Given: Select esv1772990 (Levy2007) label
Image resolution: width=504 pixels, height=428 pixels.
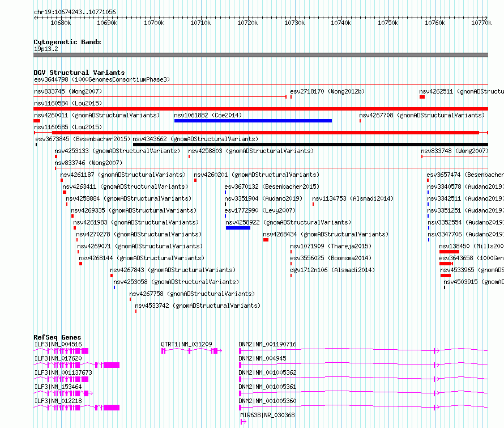Looking at the screenshot, I should 260,210.
